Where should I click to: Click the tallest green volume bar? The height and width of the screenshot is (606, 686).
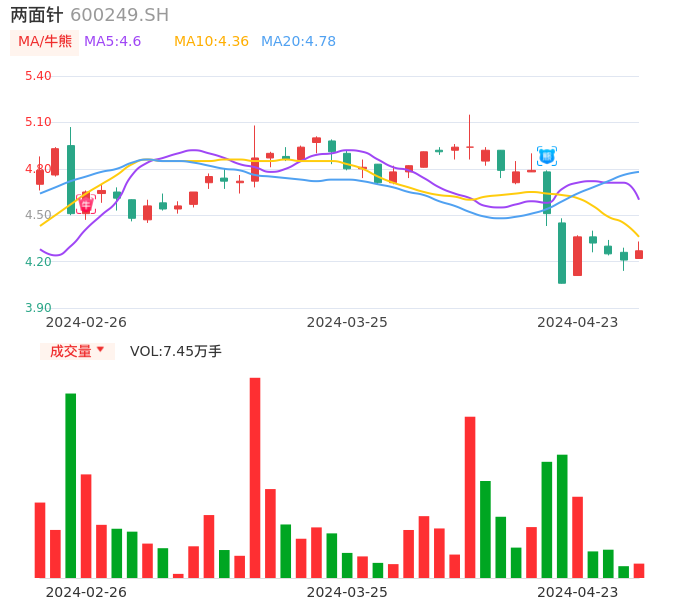[71, 485]
